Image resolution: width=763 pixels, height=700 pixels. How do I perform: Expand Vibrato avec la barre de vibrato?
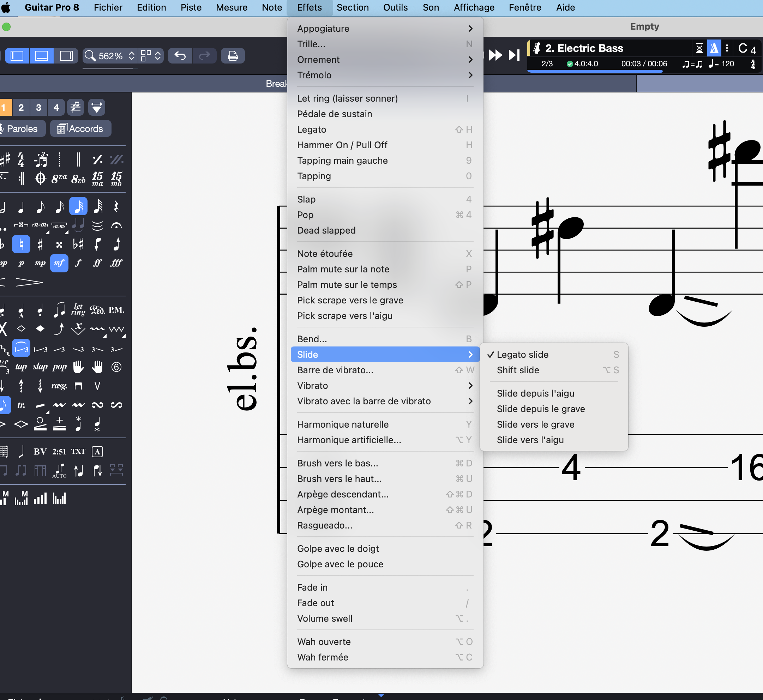point(385,401)
